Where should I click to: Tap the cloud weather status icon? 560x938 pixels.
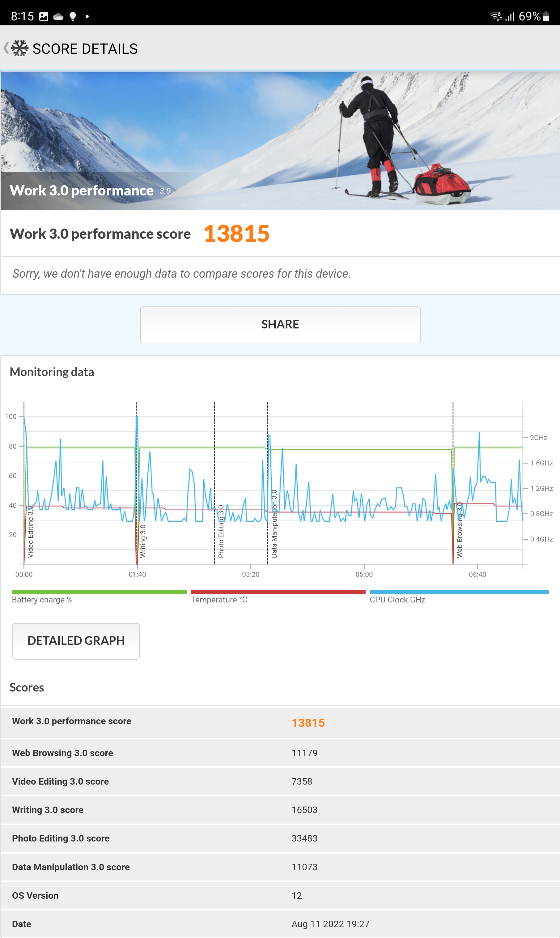click(x=58, y=17)
